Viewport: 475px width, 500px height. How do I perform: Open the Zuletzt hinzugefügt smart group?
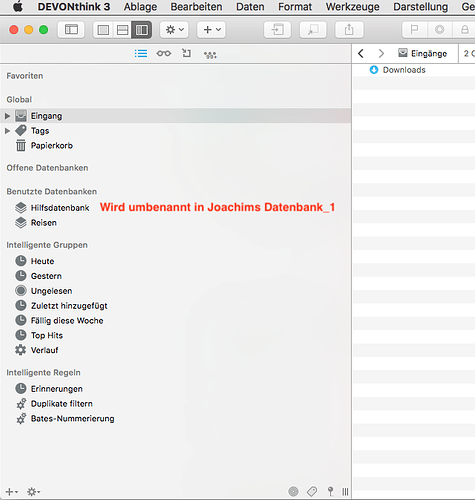tap(69, 306)
